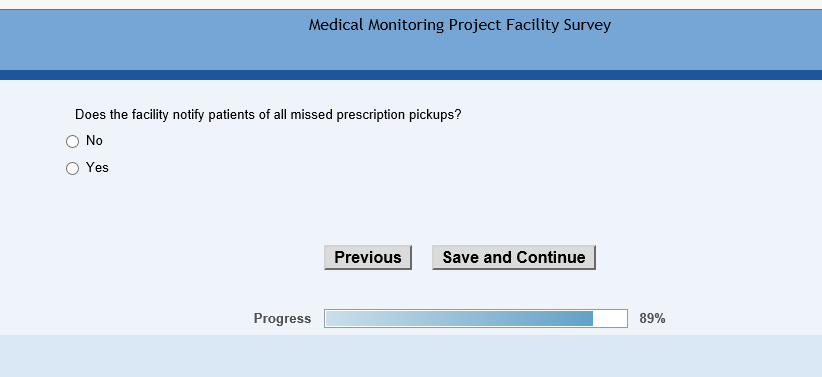Click the Save and Continue button
Image resolution: width=822 pixels, height=377 pixels.
pos(514,257)
